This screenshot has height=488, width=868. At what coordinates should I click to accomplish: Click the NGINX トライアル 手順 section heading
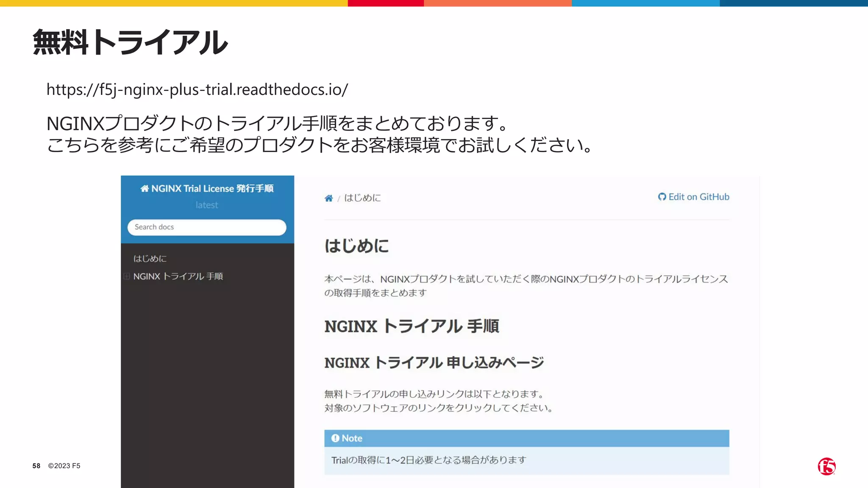(412, 326)
